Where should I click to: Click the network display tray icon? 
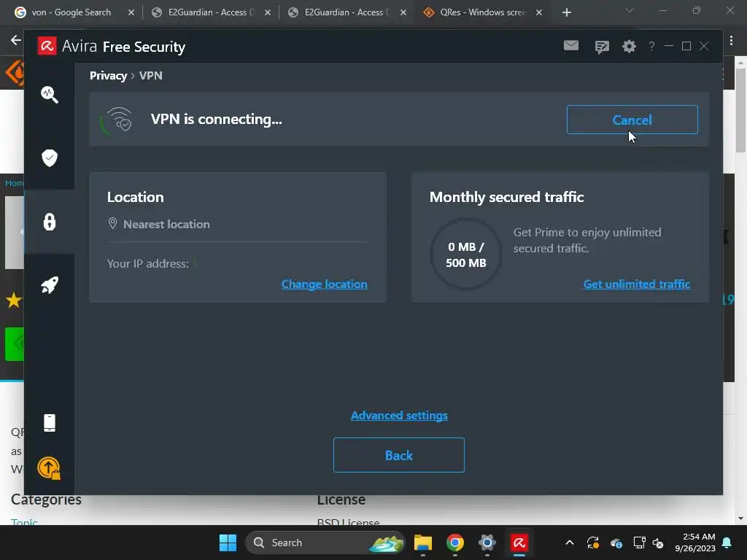tap(639, 542)
